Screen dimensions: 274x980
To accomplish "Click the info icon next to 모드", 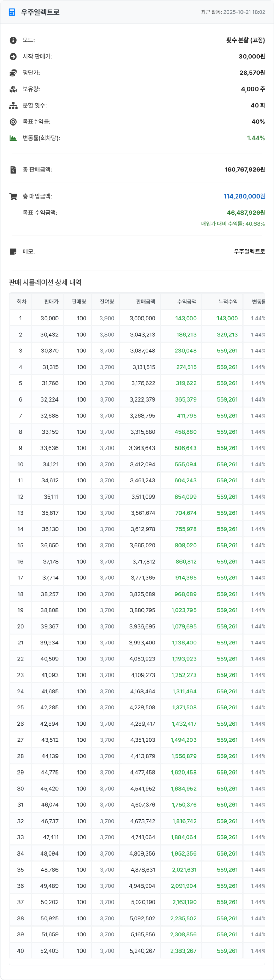I will (13, 40).
